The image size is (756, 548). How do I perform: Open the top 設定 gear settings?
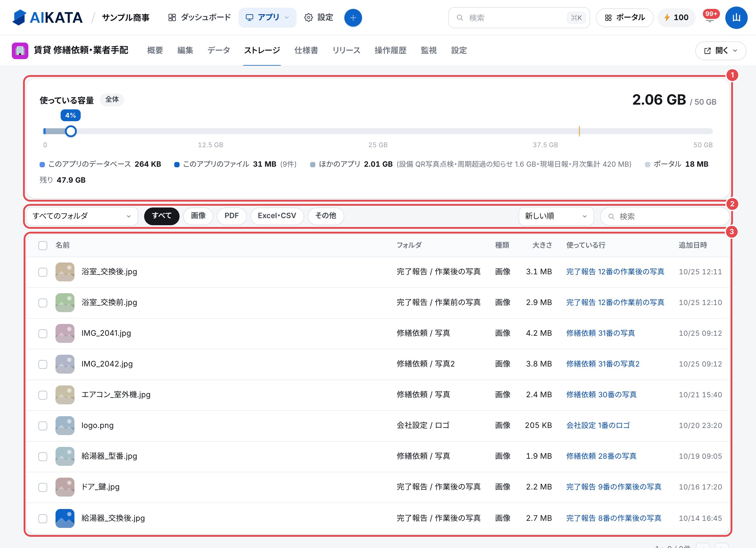(x=319, y=17)
